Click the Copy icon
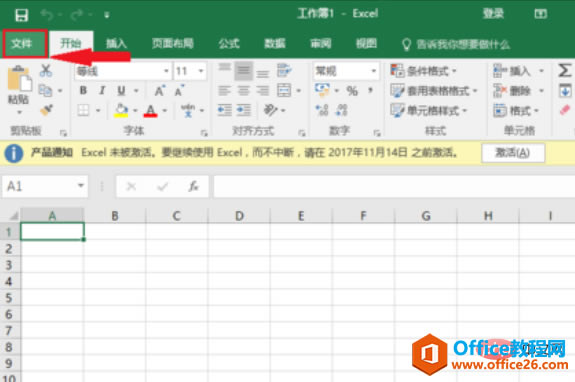 click(x=45, y=90)
